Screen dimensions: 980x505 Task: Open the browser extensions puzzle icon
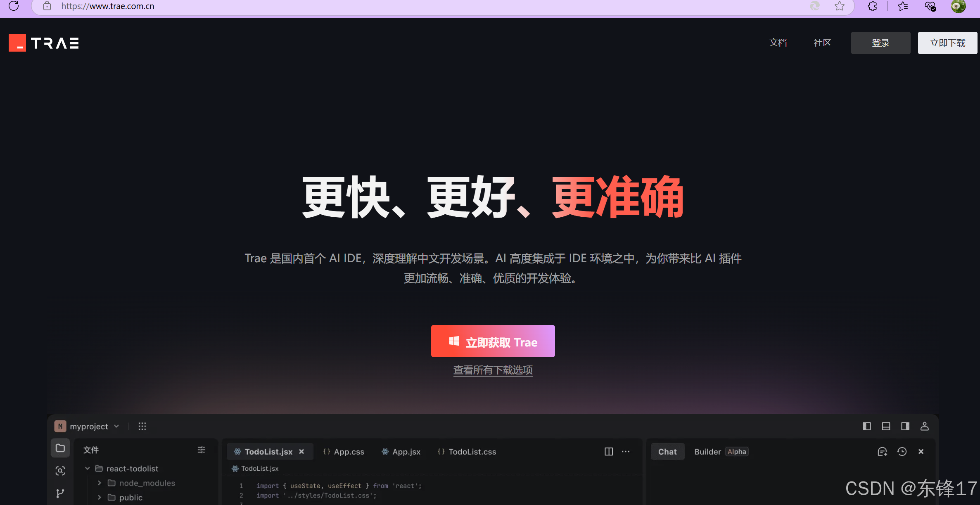click(x=872, y=6)
